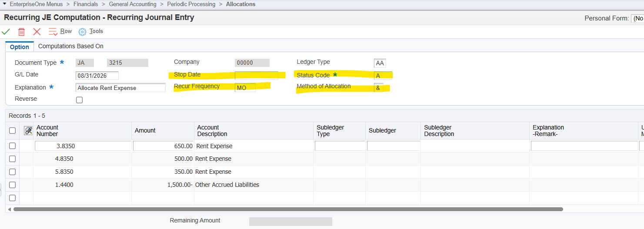
Task: Expand the EnterpriseOne Menus breadcrumb arrow
Action: [4, 4]
